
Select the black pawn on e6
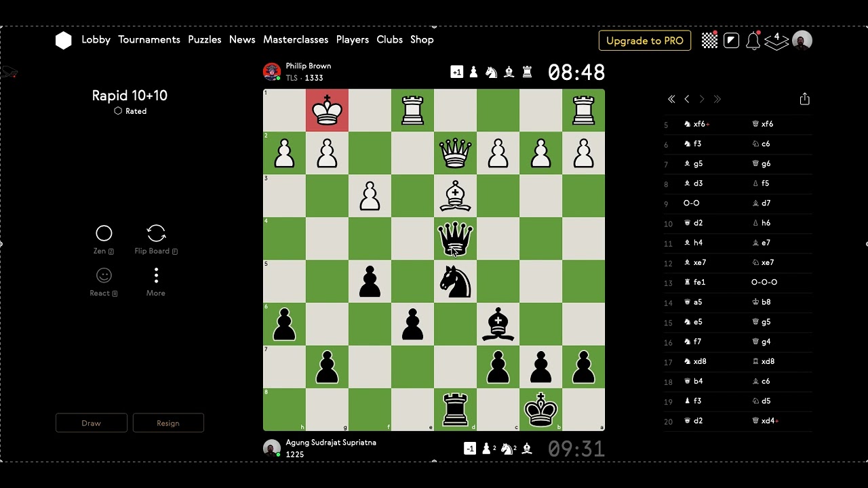[412, 324]
